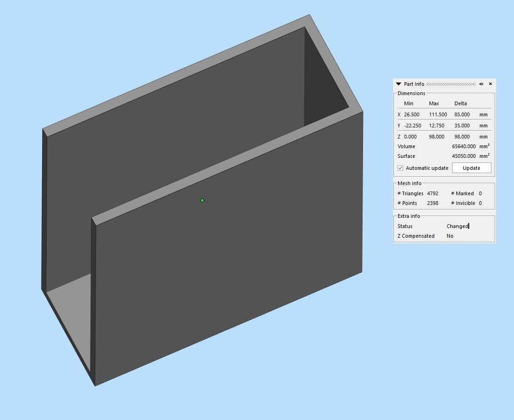This screenshot has width=514, height=420.
Task: Select the green center point marker on model
Action: pos(202,200)
